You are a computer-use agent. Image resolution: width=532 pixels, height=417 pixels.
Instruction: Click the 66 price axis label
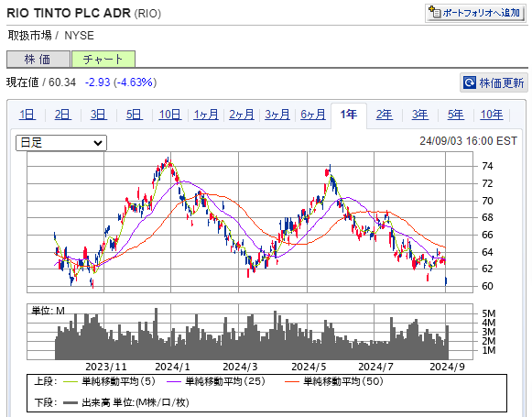click(487, 235)
